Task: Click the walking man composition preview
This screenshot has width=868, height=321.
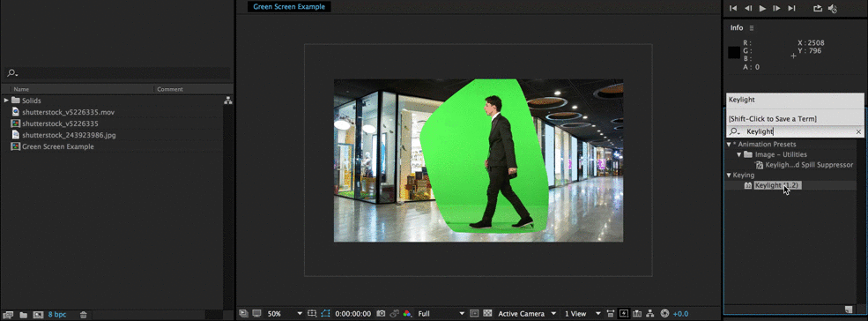Action: pos(479,160)
